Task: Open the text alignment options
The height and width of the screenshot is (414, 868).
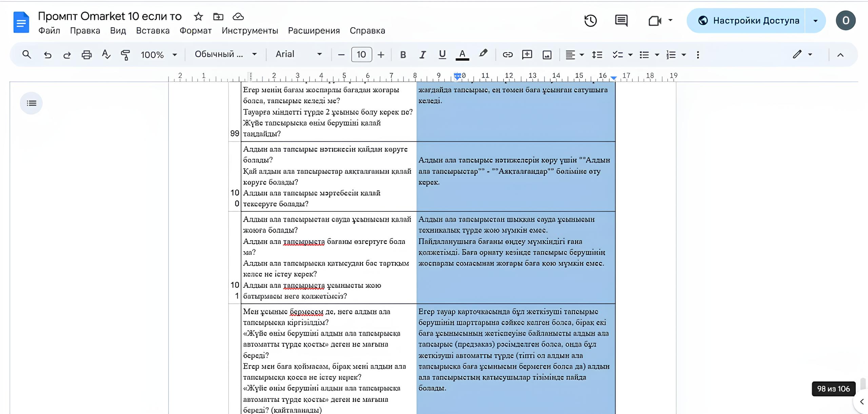Action: point(574,55)
